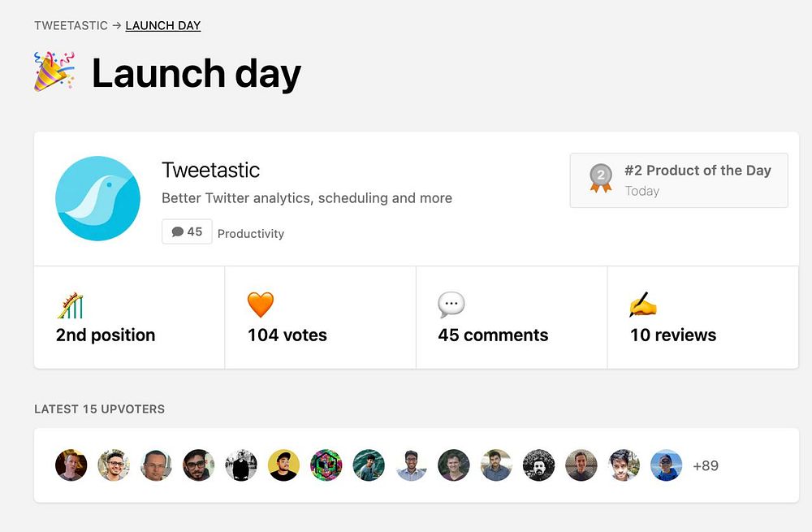The width and height of the screenshot is (812, 532).
Task: Open the TWEETASTIC breadcrumb link
Action: pyautogui.click(x=71, y=25)
